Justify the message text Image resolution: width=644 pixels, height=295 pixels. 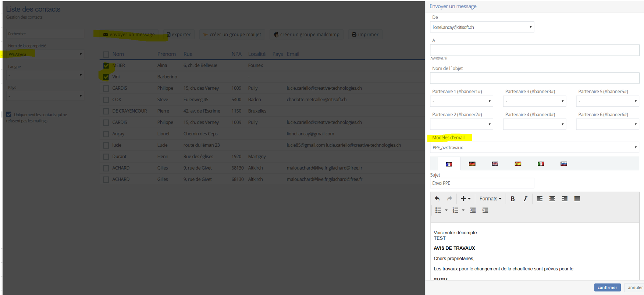click(x=577, y=199)
